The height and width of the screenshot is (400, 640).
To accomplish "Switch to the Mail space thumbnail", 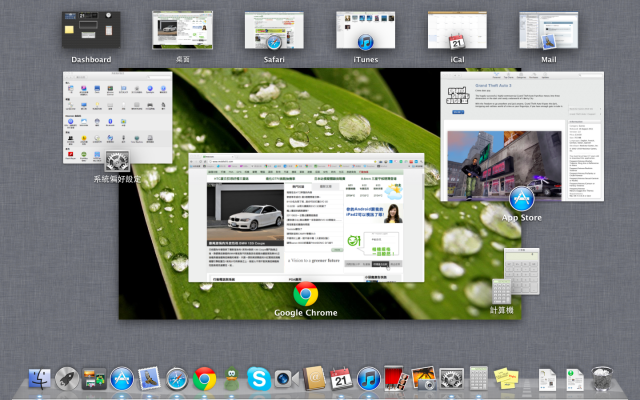I will [549, 31].
